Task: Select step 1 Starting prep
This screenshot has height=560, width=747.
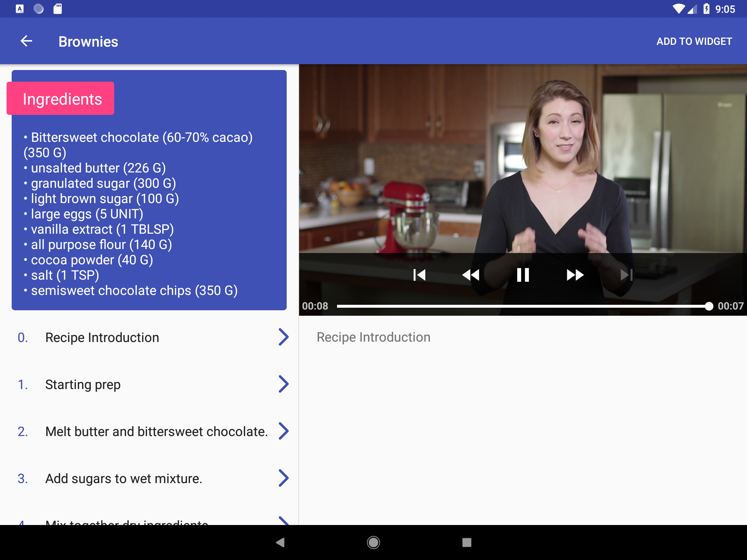Action: coord(83,385)
